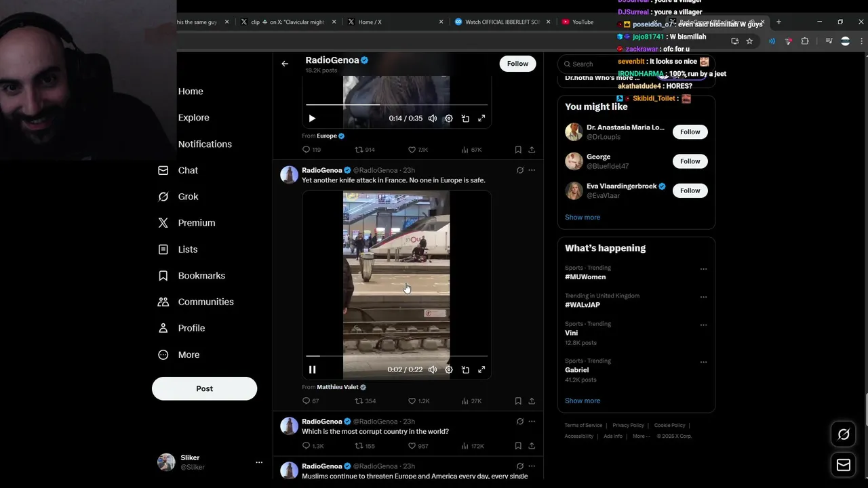
Task: Repost the post with 914 reposts
Action: [x=365, y=150]
